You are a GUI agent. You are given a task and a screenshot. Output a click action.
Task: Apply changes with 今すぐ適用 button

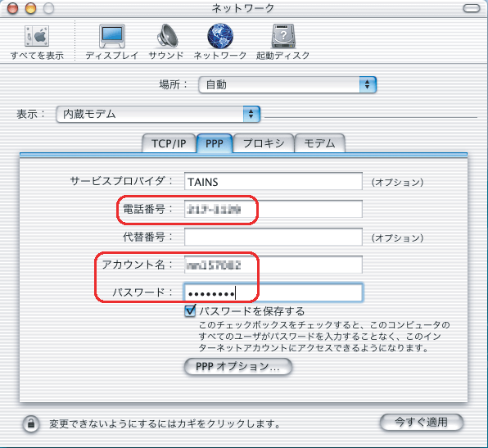422,423
